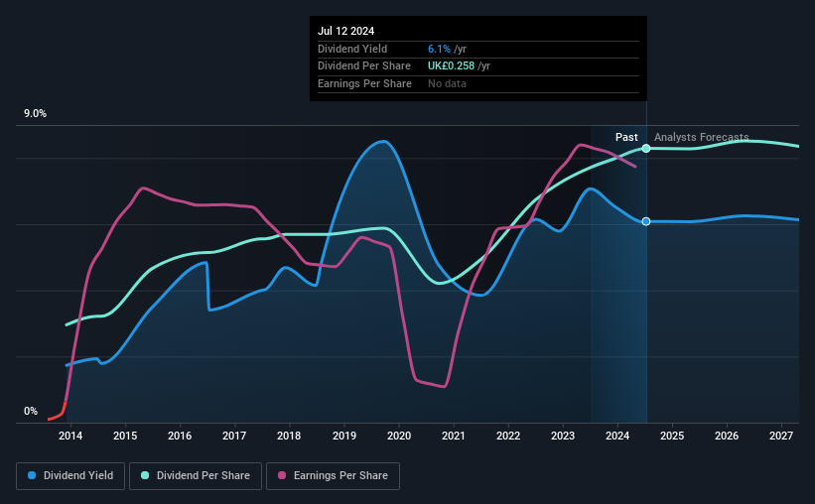The width and height of the screenshot is (815, 504).
Task: Click the 9.0% y-axis label
Action: point(35,114)
